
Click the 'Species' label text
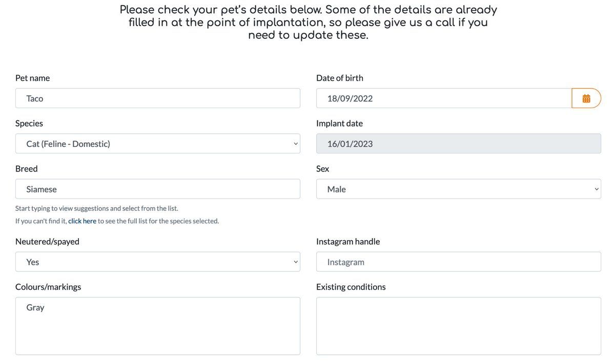[29, 123]
